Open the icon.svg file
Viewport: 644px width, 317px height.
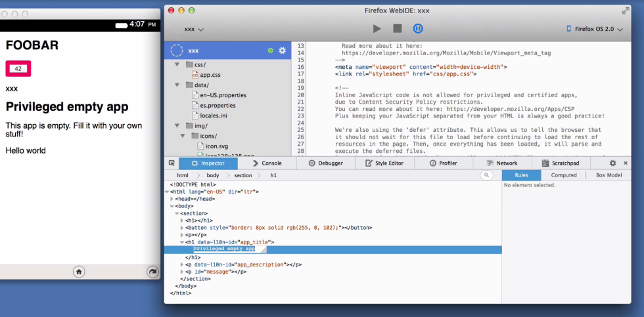pos(217,146)
